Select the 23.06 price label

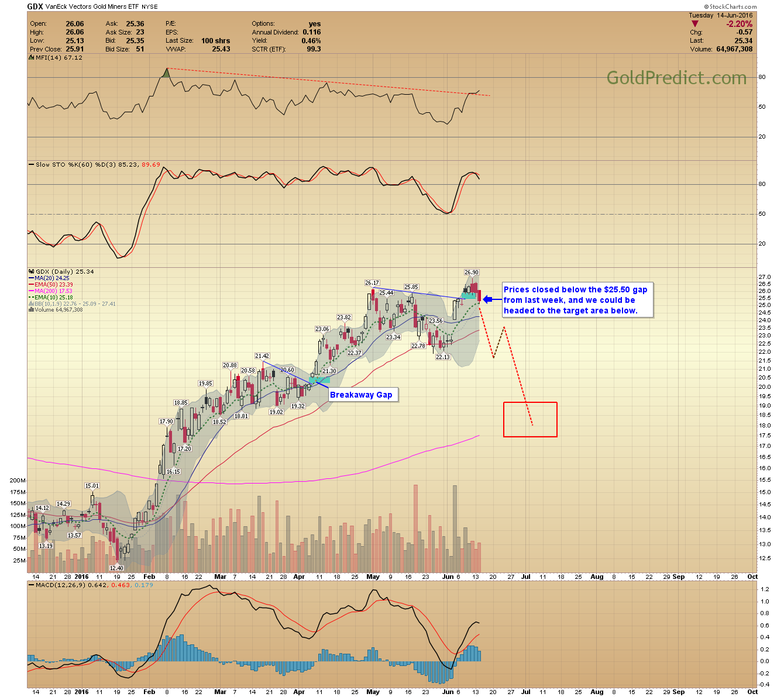click(x=322, y=329)
